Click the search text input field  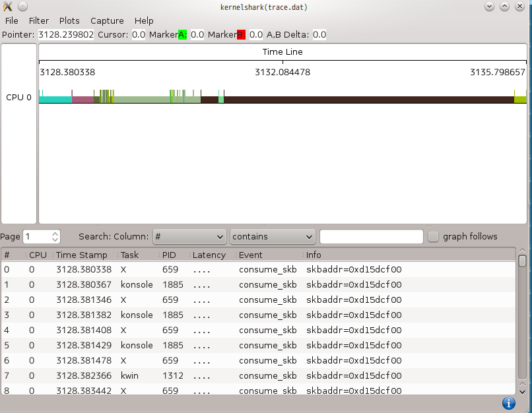[372, 237]
